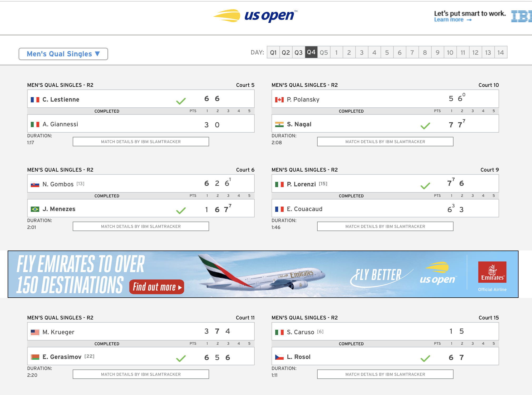Screen dimensions: 532x395
Task: Click E. Gerasimov player name
Action: coord(62,357)
